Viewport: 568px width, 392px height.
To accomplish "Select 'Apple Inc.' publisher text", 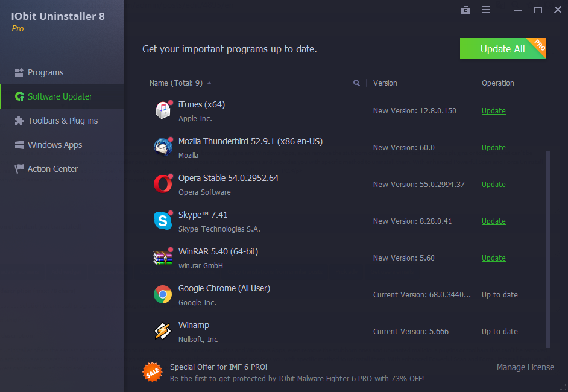I will pos(195,119).
